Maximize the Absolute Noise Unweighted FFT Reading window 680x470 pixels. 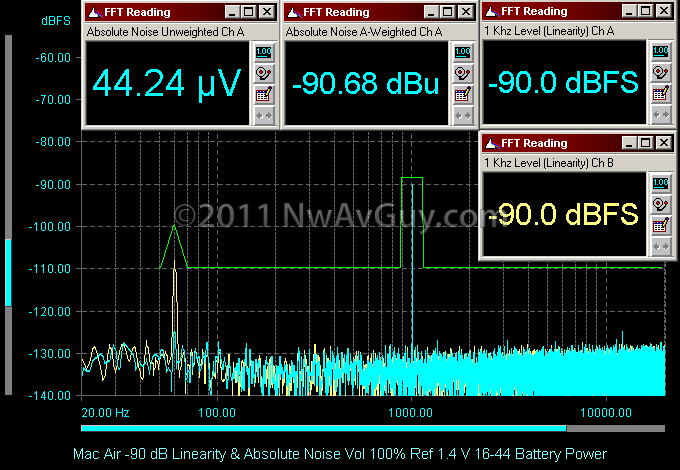[x=248, y=12]
